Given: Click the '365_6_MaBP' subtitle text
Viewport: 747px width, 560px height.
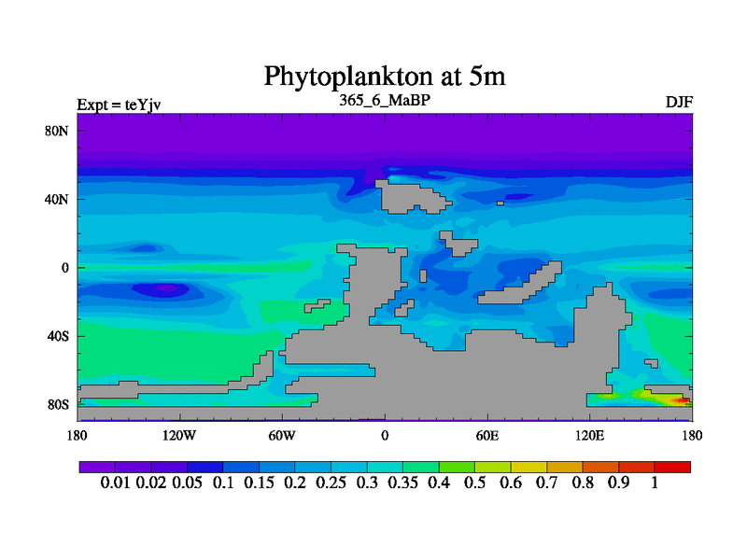Looking at the screenshot, I should click(384, 100).
